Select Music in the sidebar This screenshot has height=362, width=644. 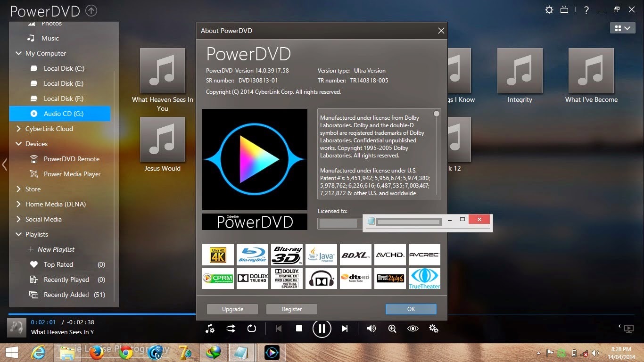coord(50,38)
